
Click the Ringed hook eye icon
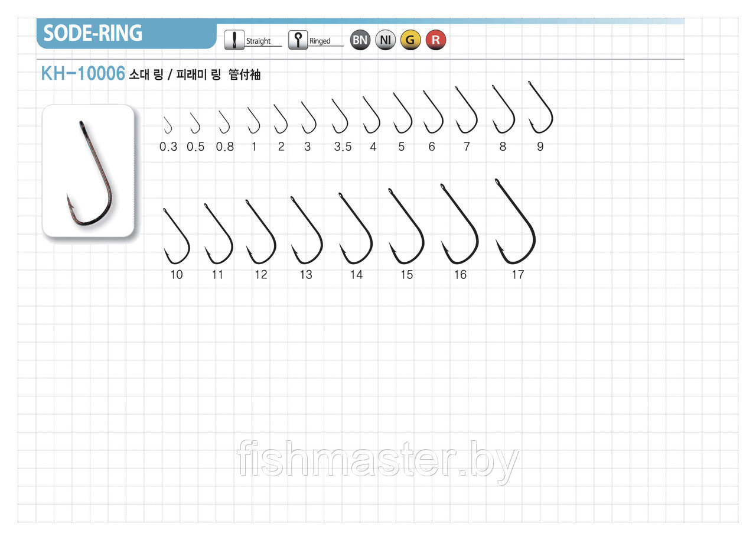pyautogui.click(x=298, y=40)
